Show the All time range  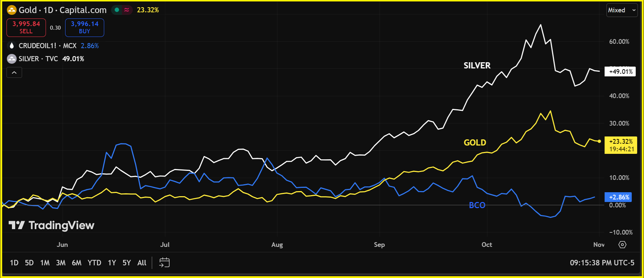pyautogui.click(x=142, y=263)
